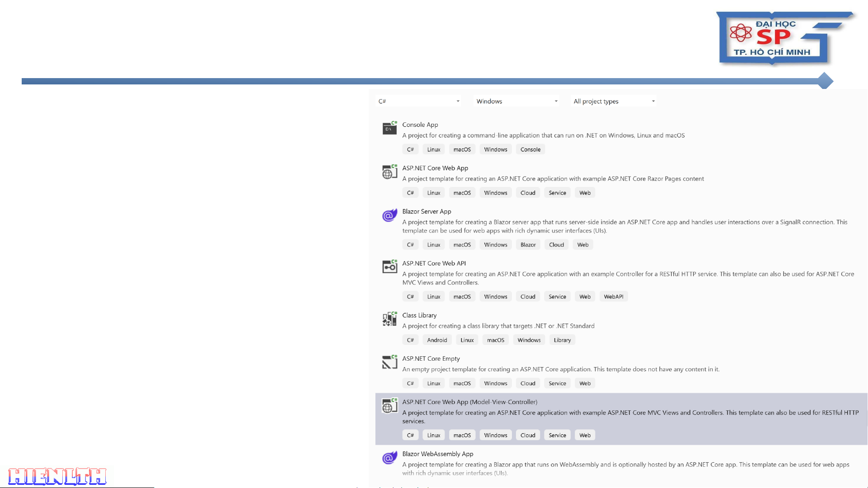This screenshot has width=868, height=488.
Task: Click the Blazor Server App icon
Action: click(x=389, y=215)
